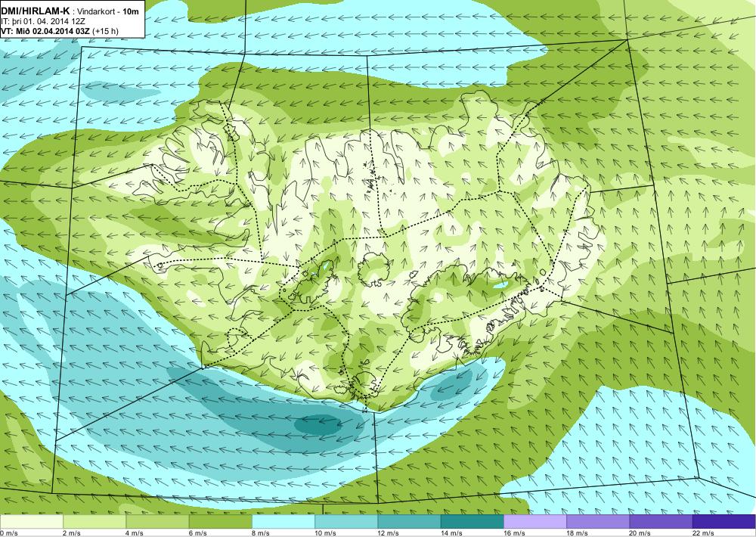Click the 16–18 m/s light lavender legend swatch
This screenshot has width=756, height=537.
(535, 522)
